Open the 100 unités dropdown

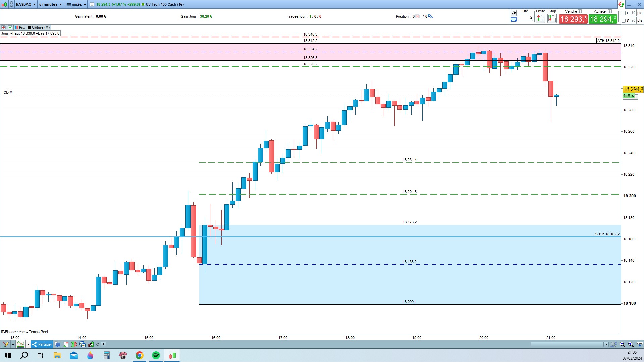coord(75,4)
